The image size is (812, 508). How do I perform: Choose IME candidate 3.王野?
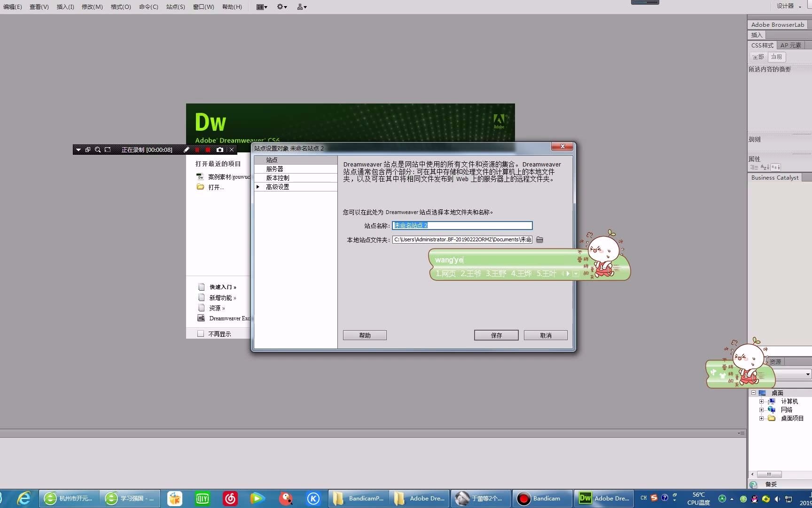[x=496, y=273]
